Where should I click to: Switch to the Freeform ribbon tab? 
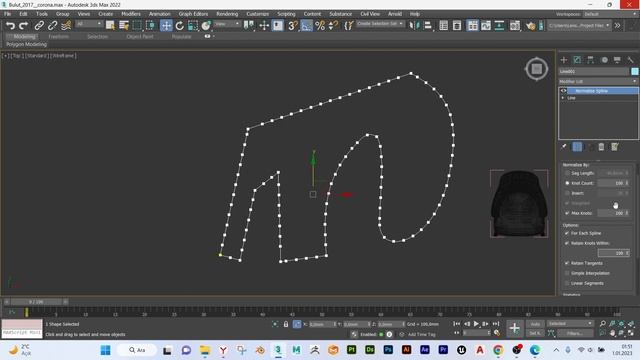[x=58, y=36]
